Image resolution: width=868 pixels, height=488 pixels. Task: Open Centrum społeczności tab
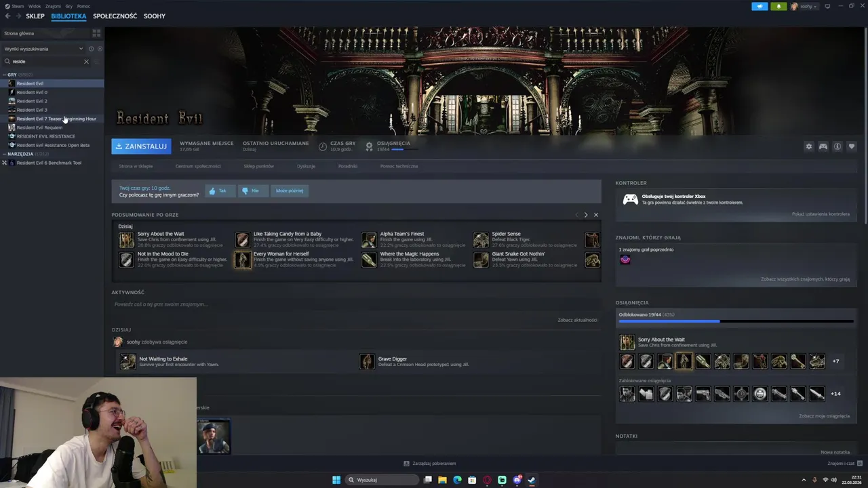point(198,166)
